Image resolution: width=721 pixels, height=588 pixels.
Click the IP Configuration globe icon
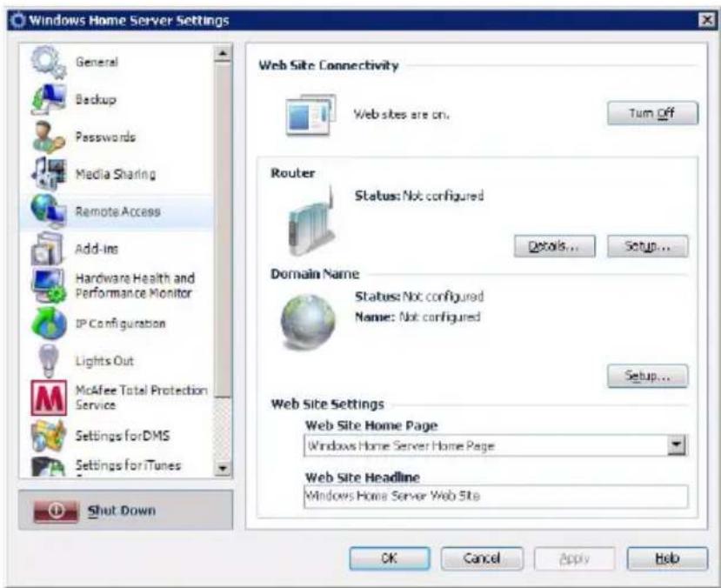pyautogui.click(x=49, y=324)
